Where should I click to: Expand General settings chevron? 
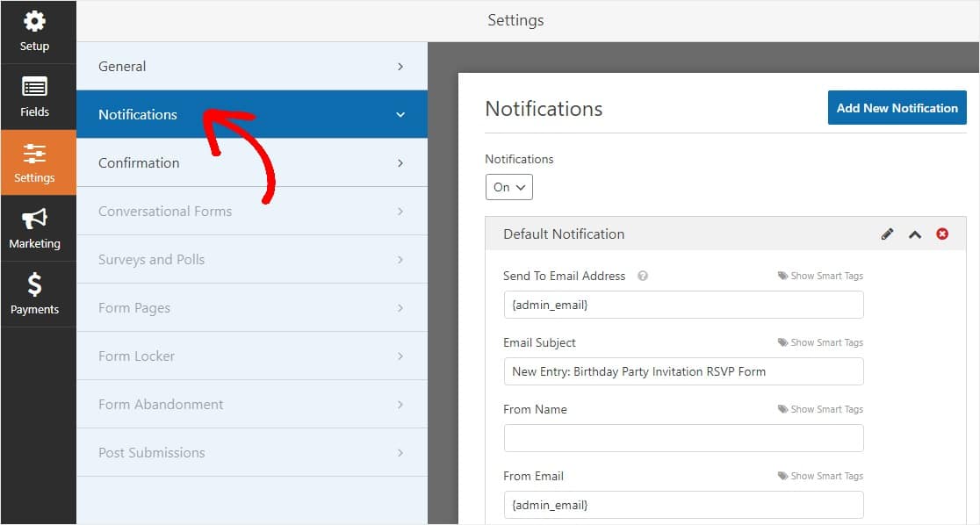(x=400, y=66)
